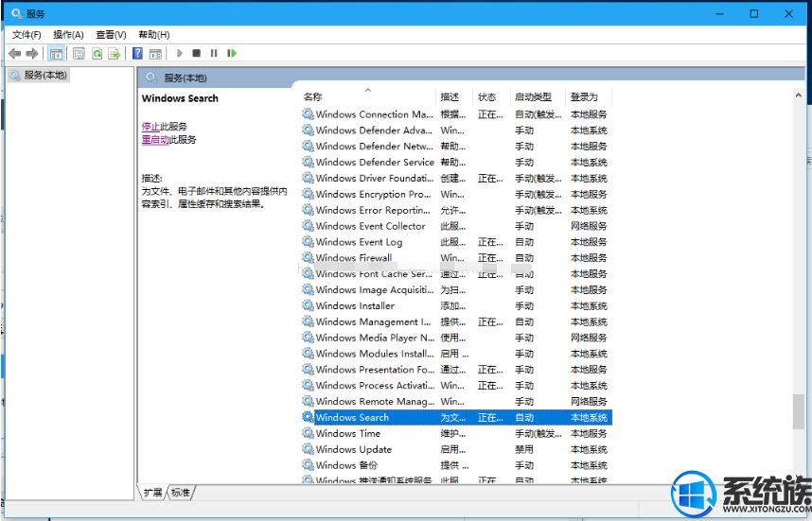The width and height of the screenshot is (812, 521).
Task: Click gear icon of Windows Event Collector row
Action: click(309, 226)
